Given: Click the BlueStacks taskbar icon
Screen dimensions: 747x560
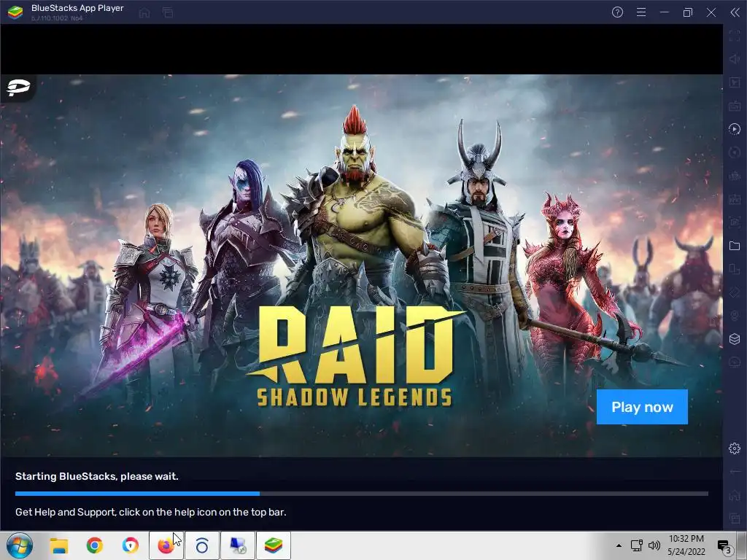Looking at the screenshot, I should coord(274,545).
